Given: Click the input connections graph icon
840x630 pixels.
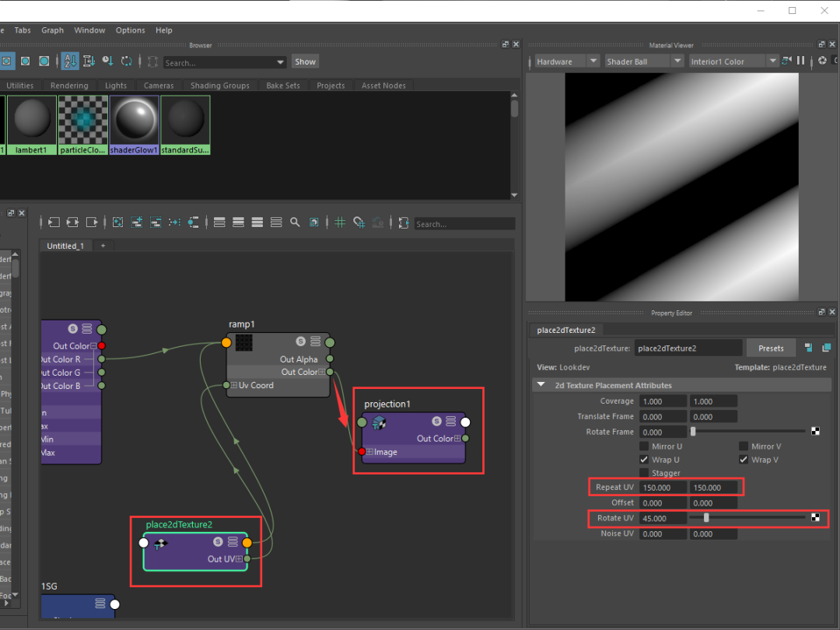Looking at the screenshot, I should click(x=54, y=222).
